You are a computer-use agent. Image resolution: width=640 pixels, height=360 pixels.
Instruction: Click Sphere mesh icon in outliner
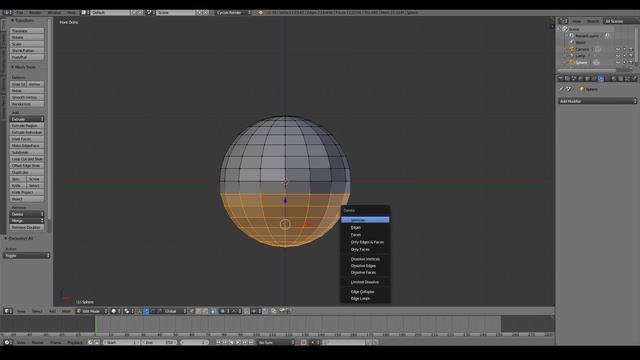[596, 62]
